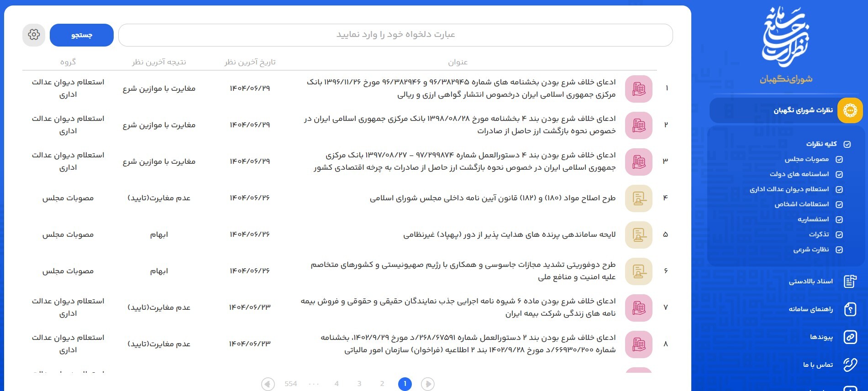Click ابهام result in row ۵

159,235
